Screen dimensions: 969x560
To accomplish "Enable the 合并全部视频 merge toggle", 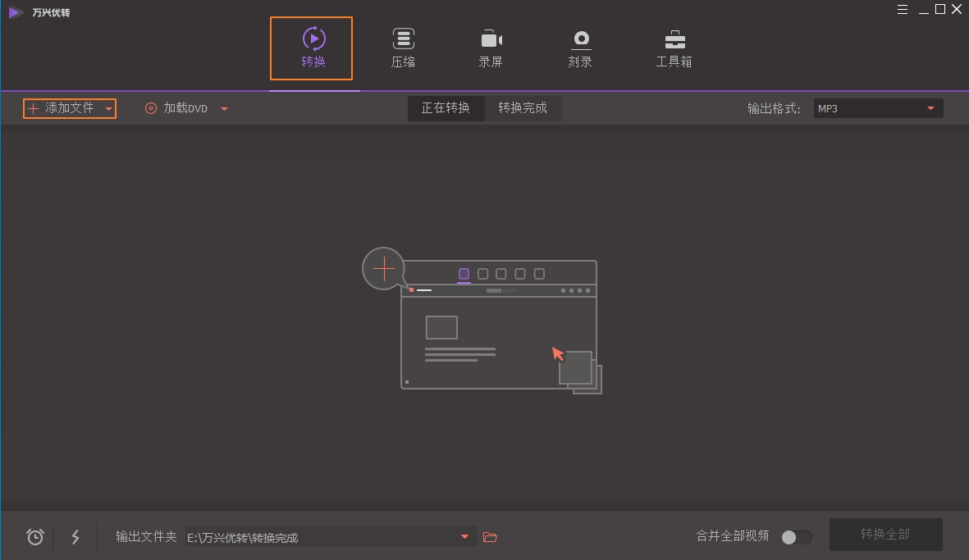I will tap(794, 536).
